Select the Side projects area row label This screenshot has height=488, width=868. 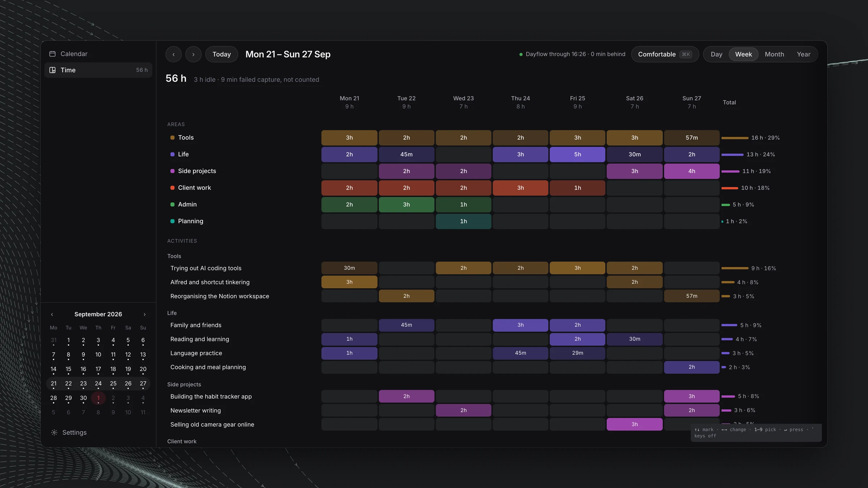coord(197,171)
